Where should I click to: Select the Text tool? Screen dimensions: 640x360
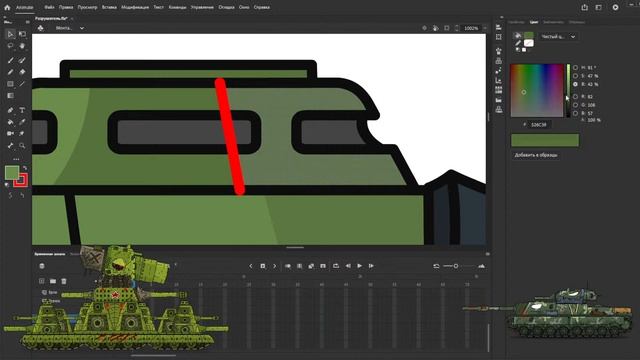[x=22, y=110]
